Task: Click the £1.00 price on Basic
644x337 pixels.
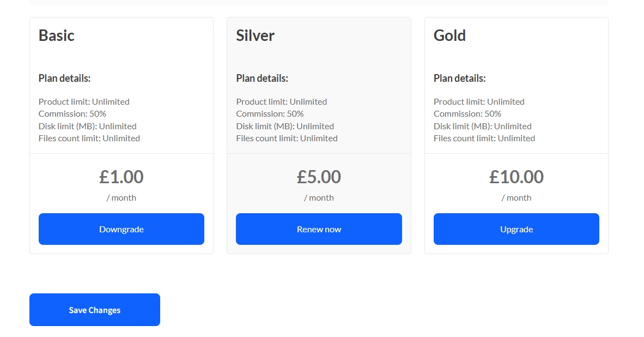Action: tap(121, 177)
